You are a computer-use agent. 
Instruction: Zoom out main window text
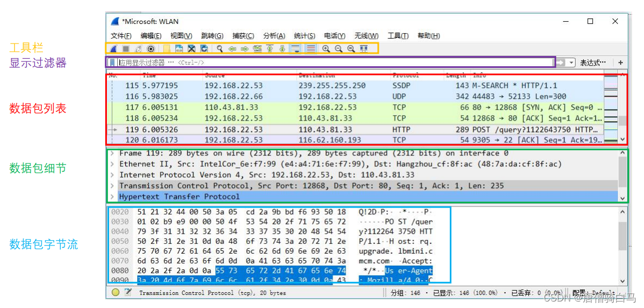click(x=339, y=48)
